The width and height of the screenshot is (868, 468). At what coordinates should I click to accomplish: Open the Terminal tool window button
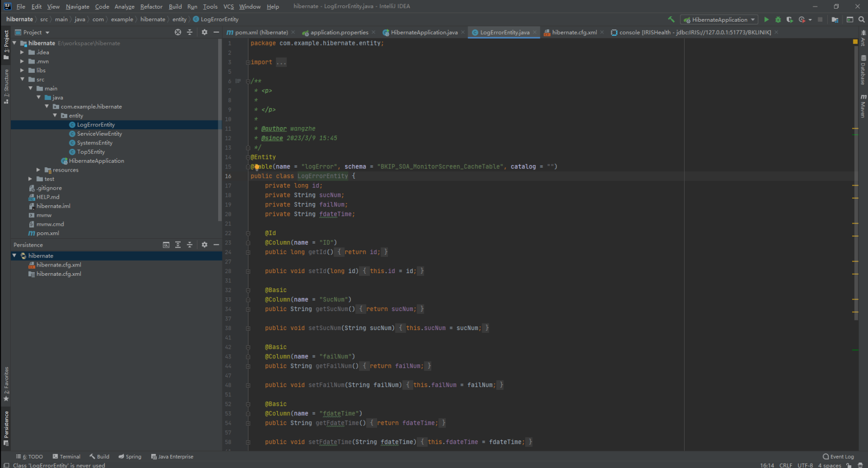[x=66, y=457]
